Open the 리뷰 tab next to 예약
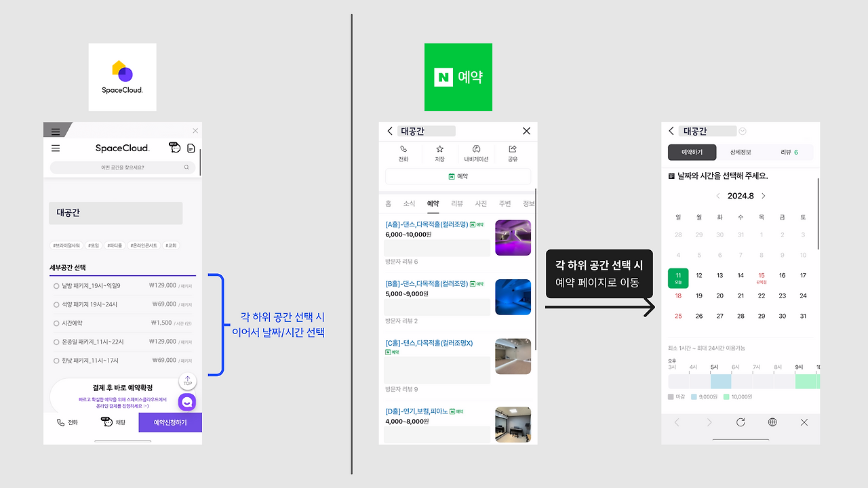This screenshot has width=868, height=488. click(x=457, y=203)
